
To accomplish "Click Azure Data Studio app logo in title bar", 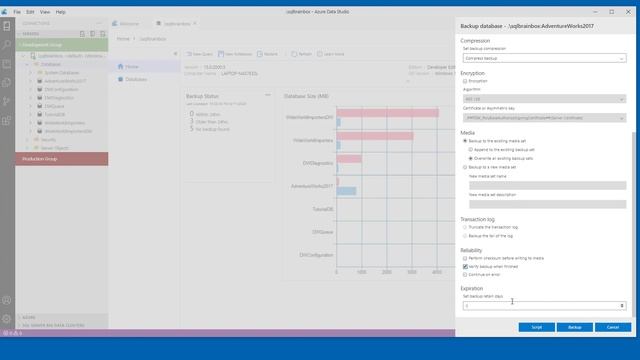I will pyautogui.click(x=4, y=12).
